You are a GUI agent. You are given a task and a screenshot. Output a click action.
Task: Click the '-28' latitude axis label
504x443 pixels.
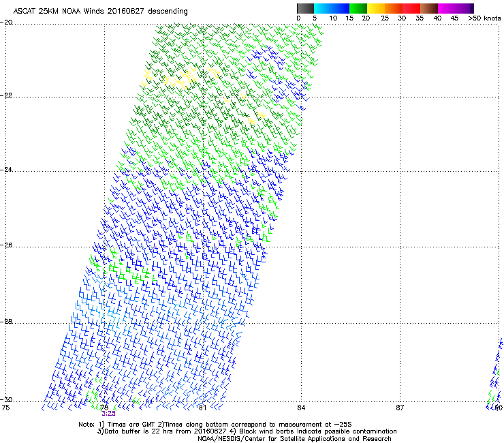6,322
